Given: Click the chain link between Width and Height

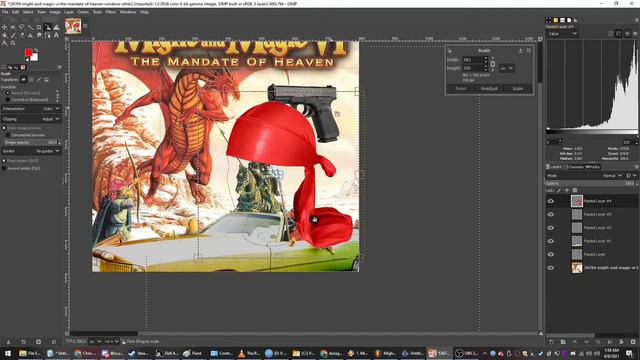Looking at the screenshot, I should point(493,64).
